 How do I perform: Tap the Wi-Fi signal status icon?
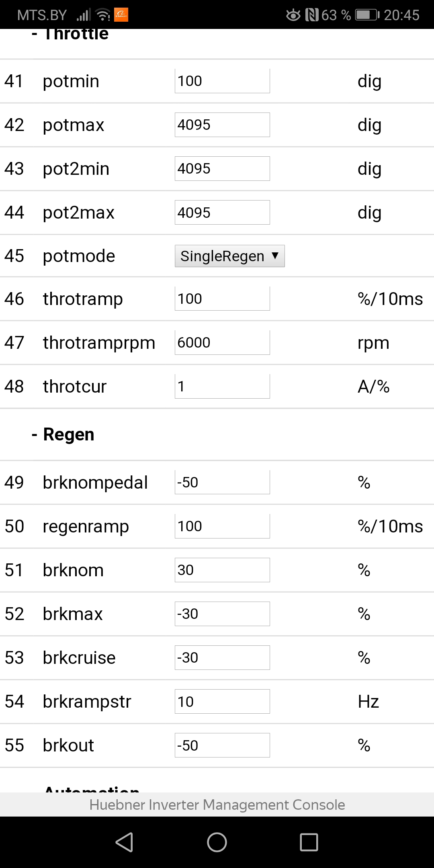[x=103, y=15]
